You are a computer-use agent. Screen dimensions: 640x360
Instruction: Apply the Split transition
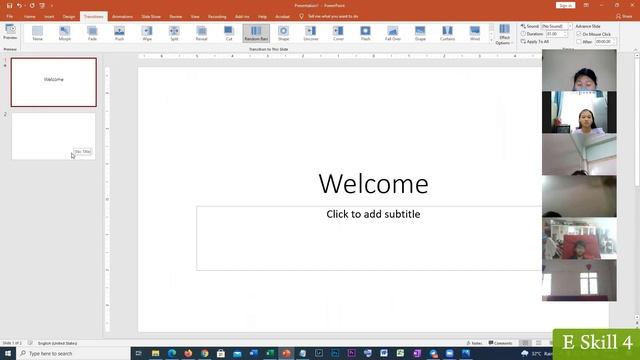coord(174,33)
